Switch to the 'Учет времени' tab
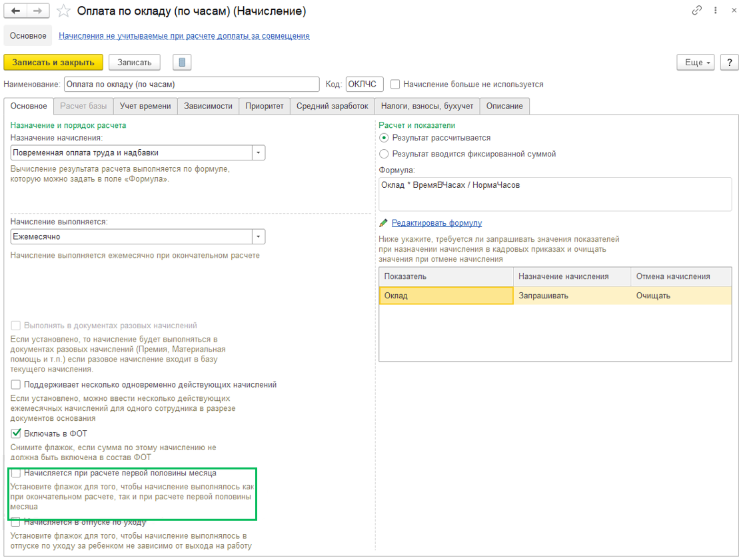The width and height of the screenshot is (743, 560). tap(145, 106)
